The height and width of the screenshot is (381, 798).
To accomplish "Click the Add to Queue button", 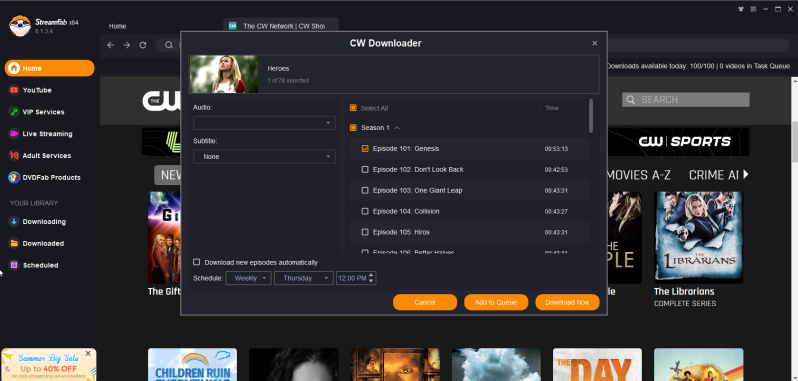I will click(x=496, y=302).
